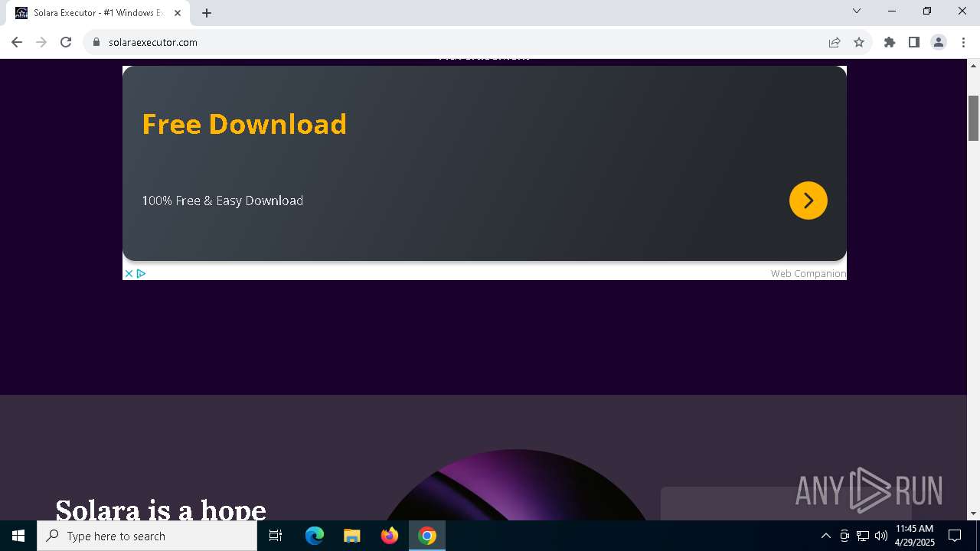This screenshot has width=980, height=551.
Task: Click the Type here to search box
Action: pyautogui.click(x=147, y=536)
